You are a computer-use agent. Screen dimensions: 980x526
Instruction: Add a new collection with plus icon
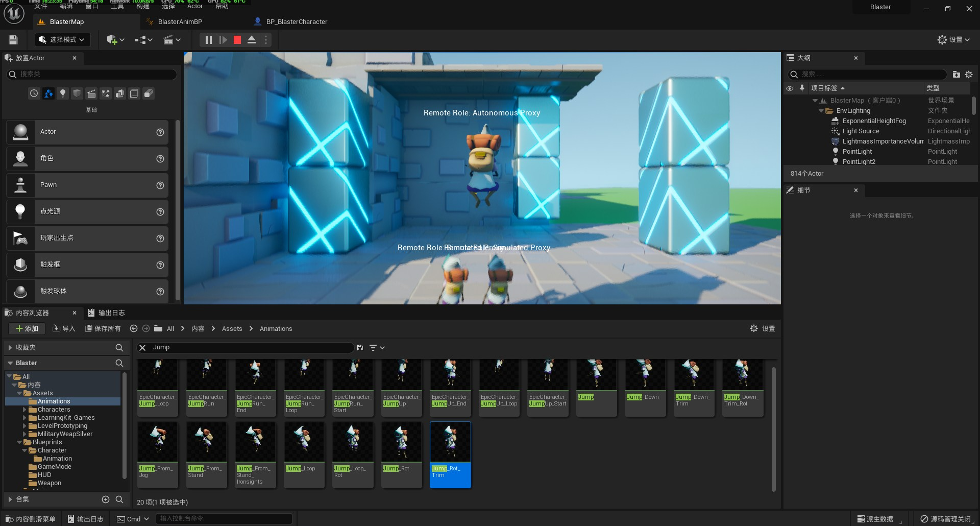106,499
